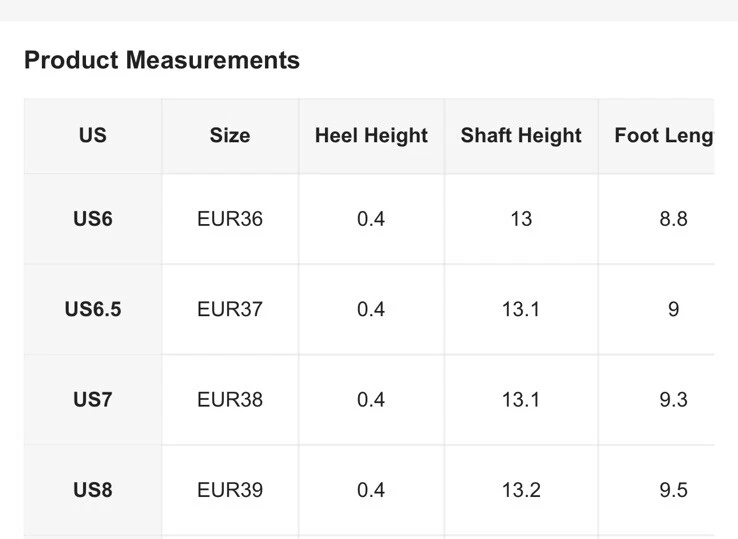Select the EUR39 size cell
Image resolution: width=738 pixels, height=539 pixels.
click(x=230, y=490)
